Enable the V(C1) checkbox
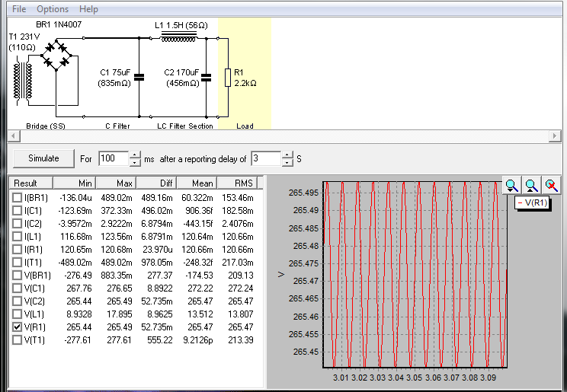The height and width of the screenshot is (392, 567). [17, 288]
